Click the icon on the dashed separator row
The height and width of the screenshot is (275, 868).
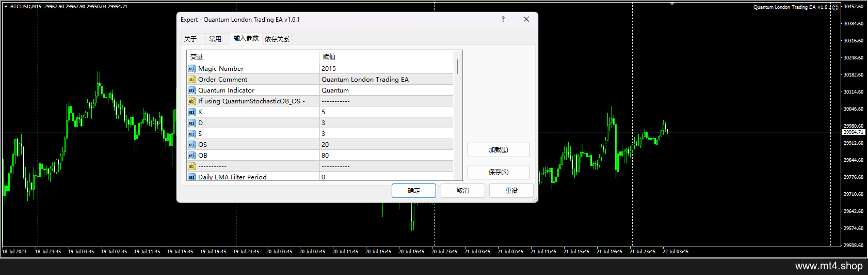click(x=191, y=166)
